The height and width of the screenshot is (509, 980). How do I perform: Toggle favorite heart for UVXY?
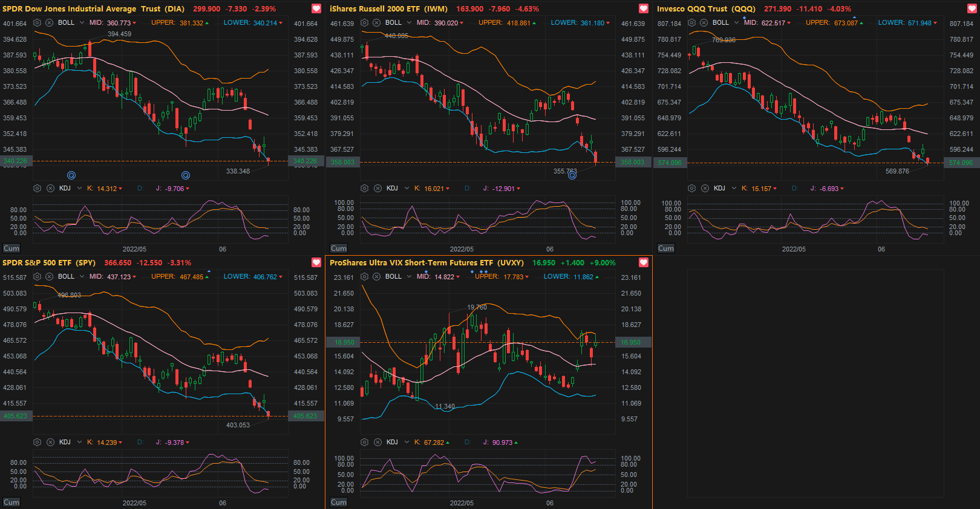[643, 262]
